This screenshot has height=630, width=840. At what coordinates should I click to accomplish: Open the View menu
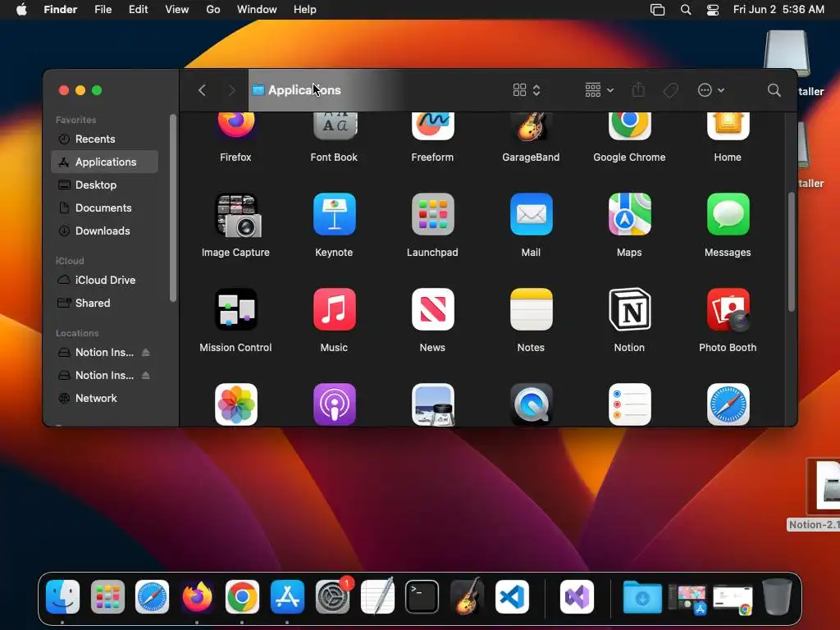click(177, 10)
